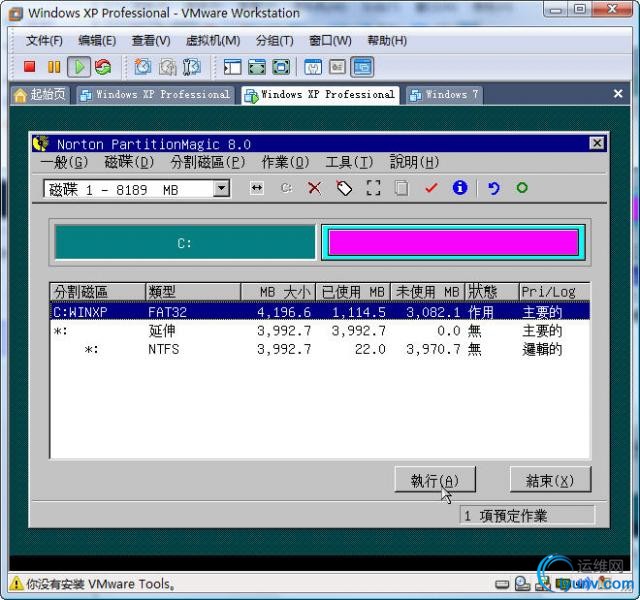Click the 狀態 column header

pos(492,292)
